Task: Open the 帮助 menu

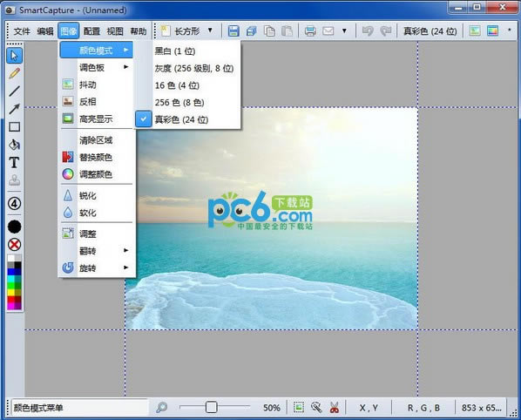Action: click(139, 31)
